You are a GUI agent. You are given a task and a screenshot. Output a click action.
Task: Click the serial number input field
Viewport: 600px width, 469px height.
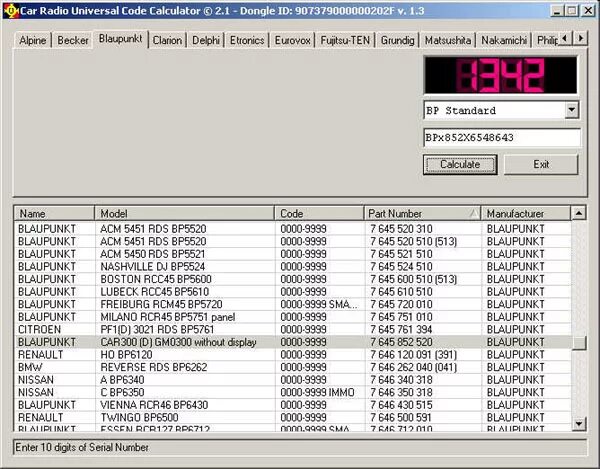502,138
